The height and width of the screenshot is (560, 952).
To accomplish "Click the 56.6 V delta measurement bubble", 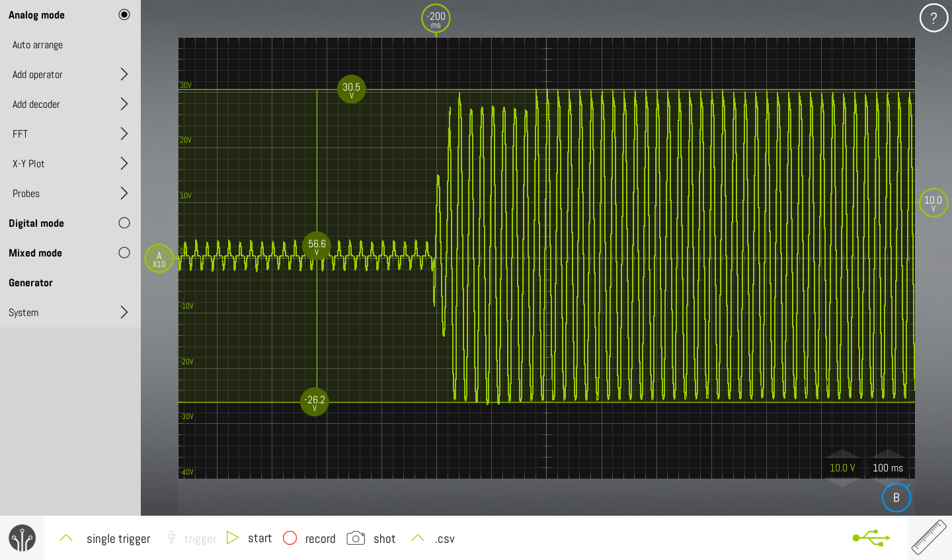I will [317, 246].
